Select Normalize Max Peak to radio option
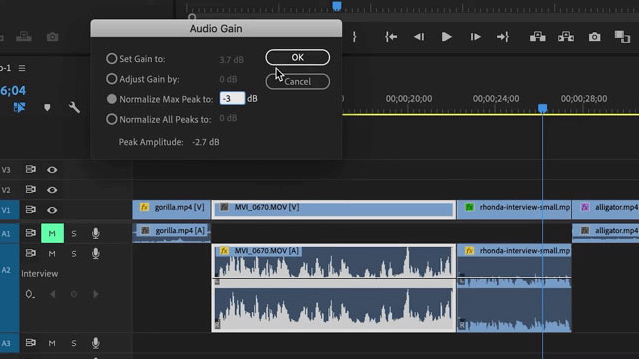Viewport: 639px width, 361px height. (112, 99)
